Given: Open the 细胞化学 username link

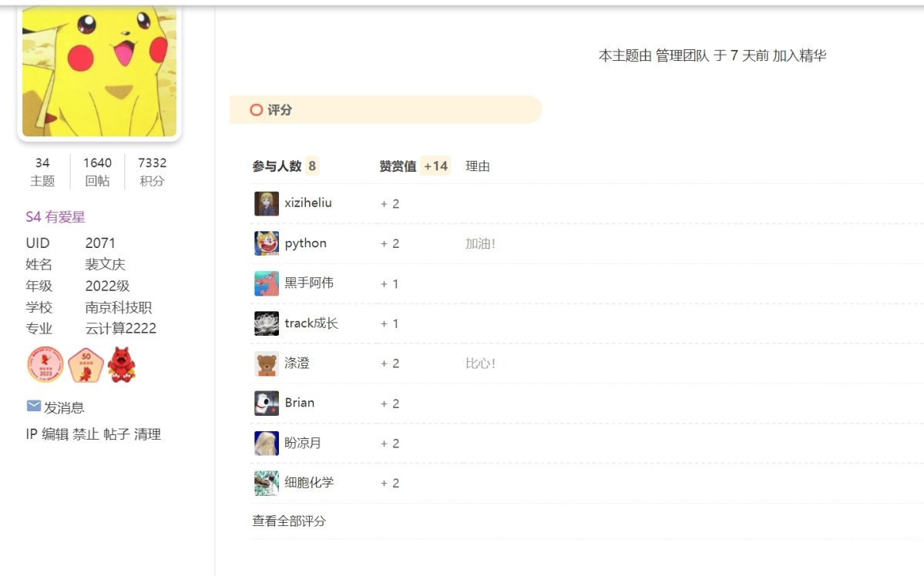Looking at the screenshot, I should tap(309, 482).
